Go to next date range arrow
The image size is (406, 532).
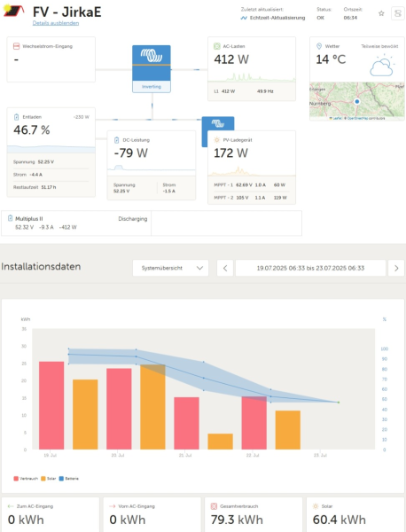396,268
